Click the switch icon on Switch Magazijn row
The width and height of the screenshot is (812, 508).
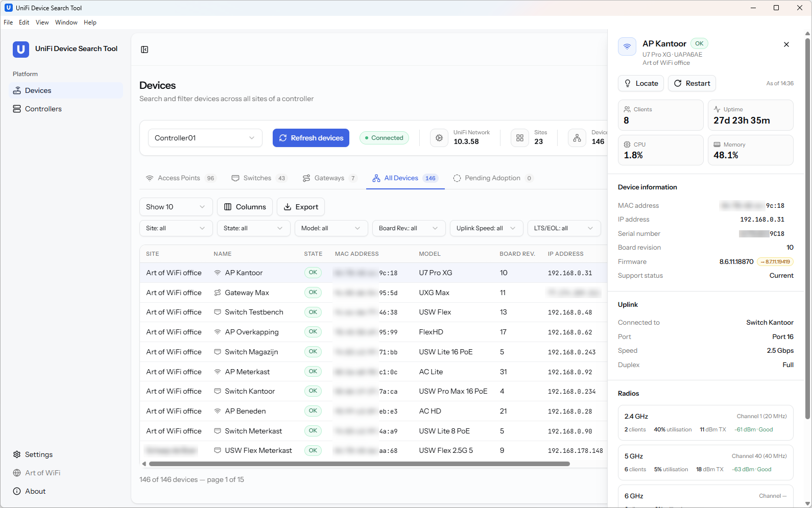218,352
